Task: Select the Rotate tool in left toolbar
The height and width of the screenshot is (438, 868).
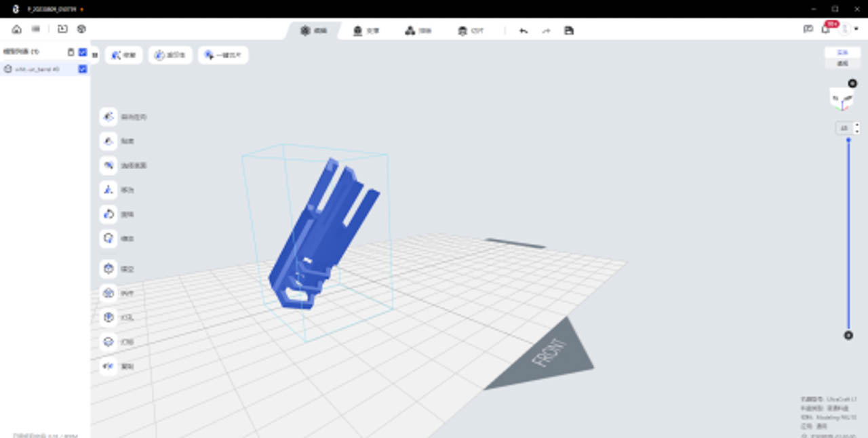Action: [x=108, y=214]
